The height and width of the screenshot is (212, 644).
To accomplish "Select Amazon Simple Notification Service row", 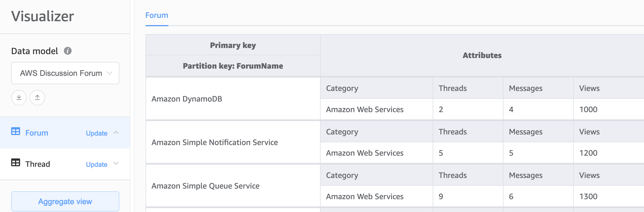I will pos(215,143).
